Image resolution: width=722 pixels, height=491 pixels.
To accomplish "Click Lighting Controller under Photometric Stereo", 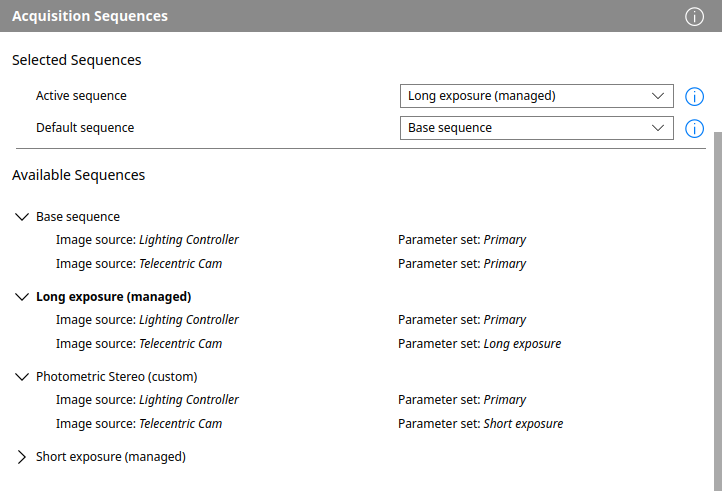I will (188, 400).
